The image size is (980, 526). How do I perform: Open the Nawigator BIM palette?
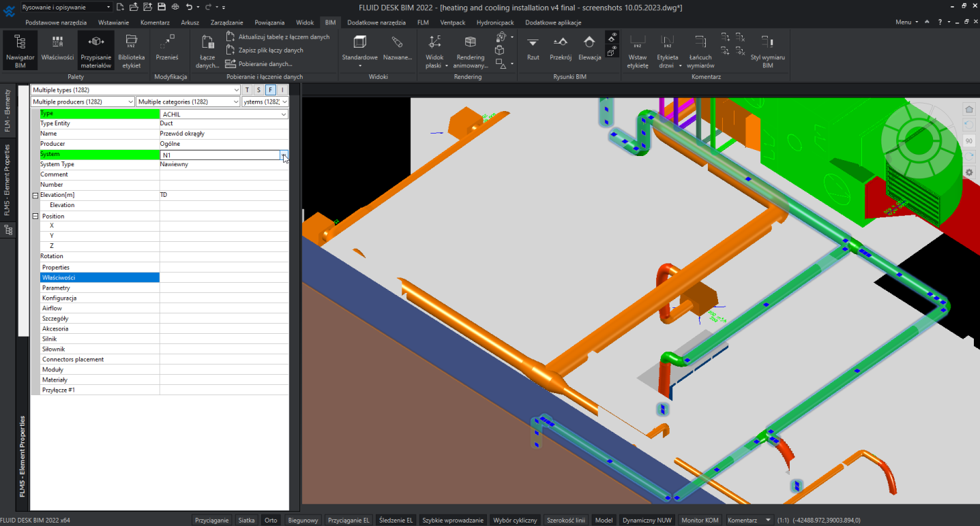pyautogui.click(x=20, y=50)
